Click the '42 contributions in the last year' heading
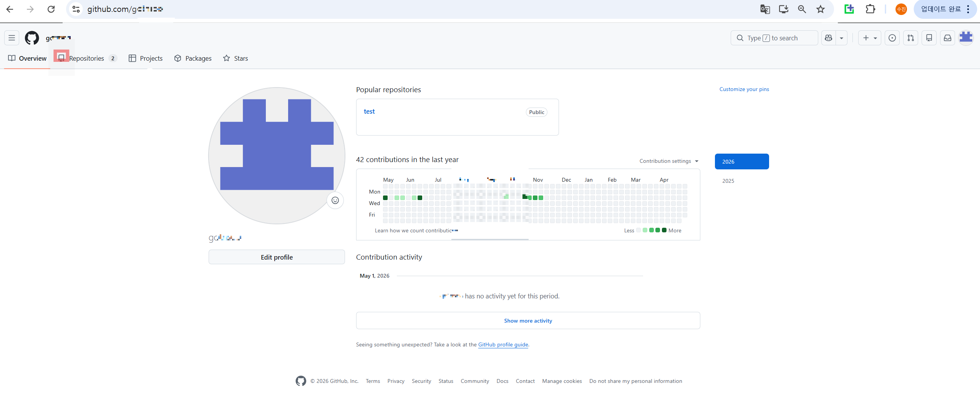 (407, 159)
